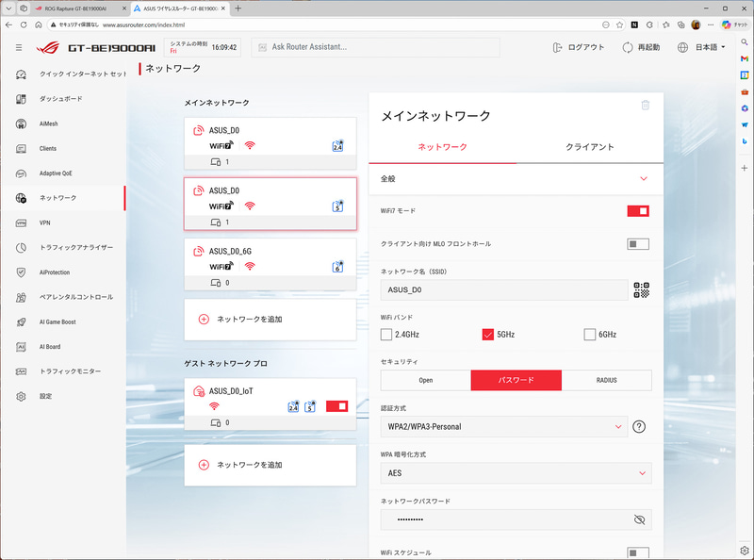Open the settings gear in sidebar
The height and width of the screenshot is (560, 754).
click(x=21, y=396)
